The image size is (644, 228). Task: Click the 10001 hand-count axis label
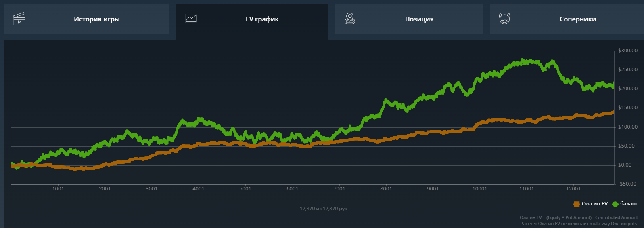(480, 189)
